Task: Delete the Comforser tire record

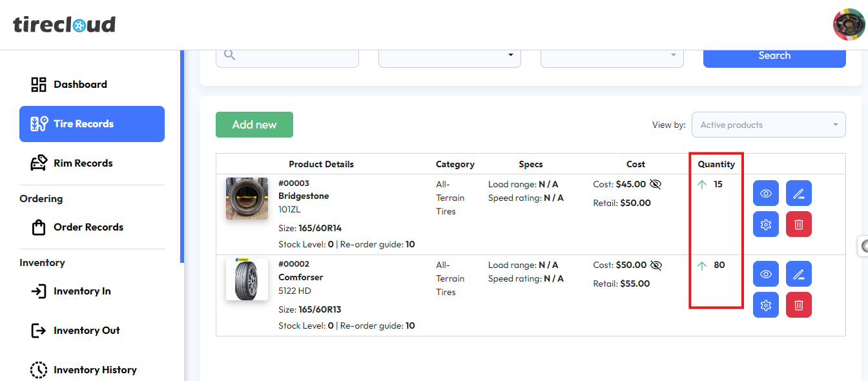Action: [799, 305]
